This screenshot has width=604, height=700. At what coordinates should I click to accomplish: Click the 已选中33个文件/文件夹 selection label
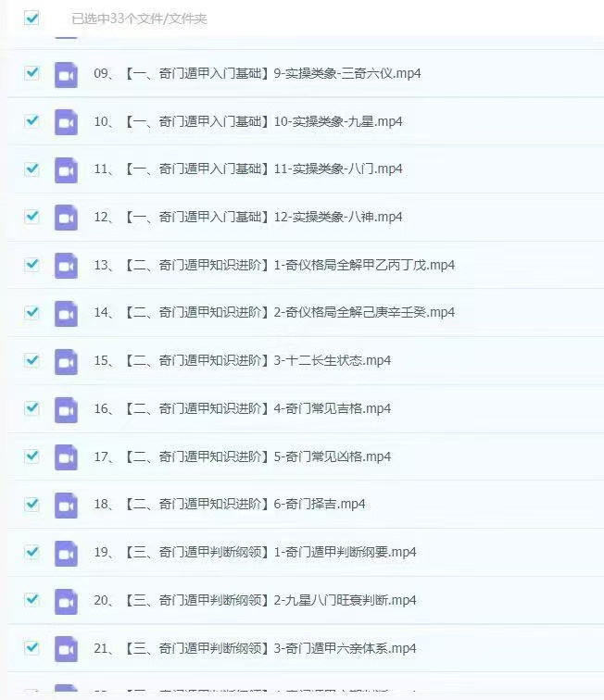pyautogui.click(x=139, y=19)
